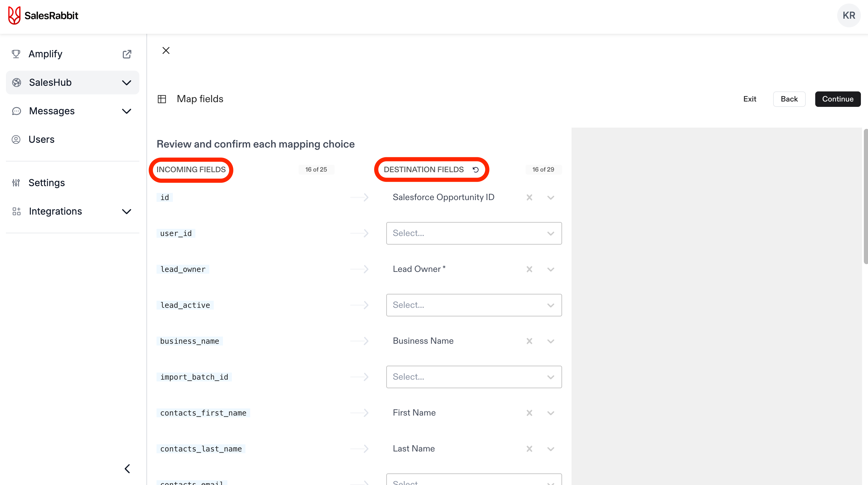The width and height of the screenshot is (868, 485).
Task: Click the Back button
Action: [789, 99]
